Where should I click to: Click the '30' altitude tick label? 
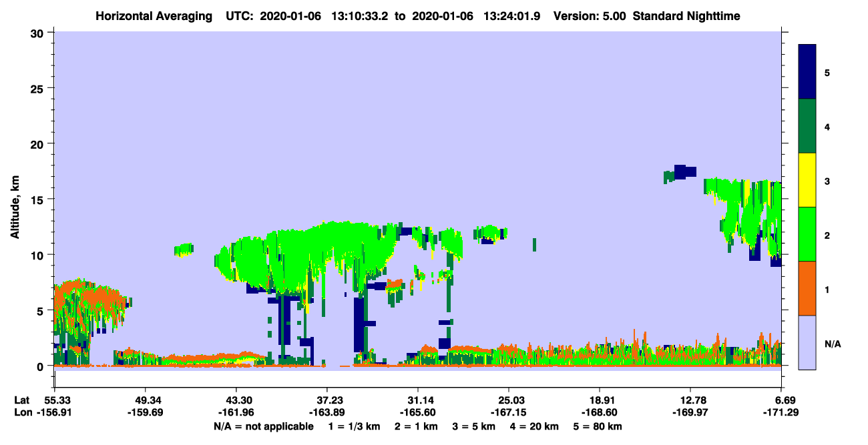click(39, 33)
